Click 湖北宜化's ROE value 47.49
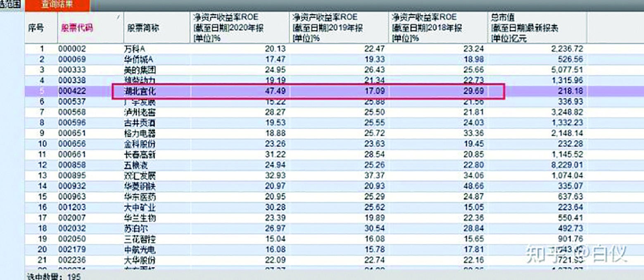Image resolution: width=644 pixels, height=280 pixels. [x=273, y=90]
